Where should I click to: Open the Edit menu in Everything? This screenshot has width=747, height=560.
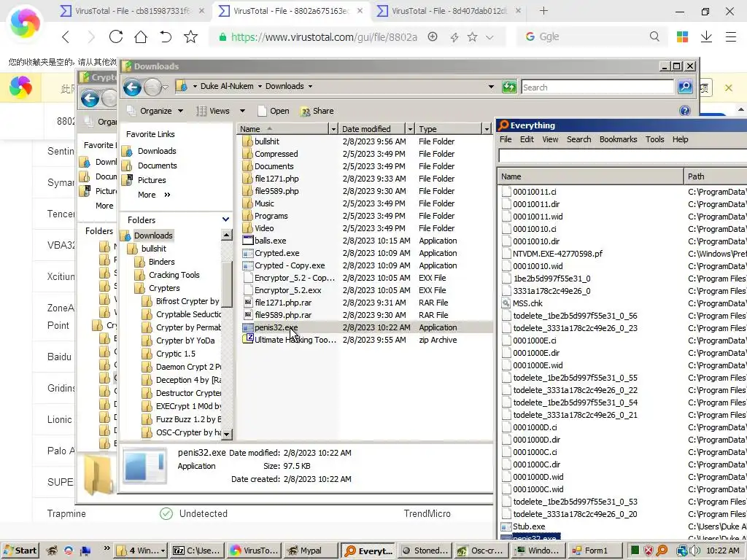pyautogui.click(x=527, y=139)
